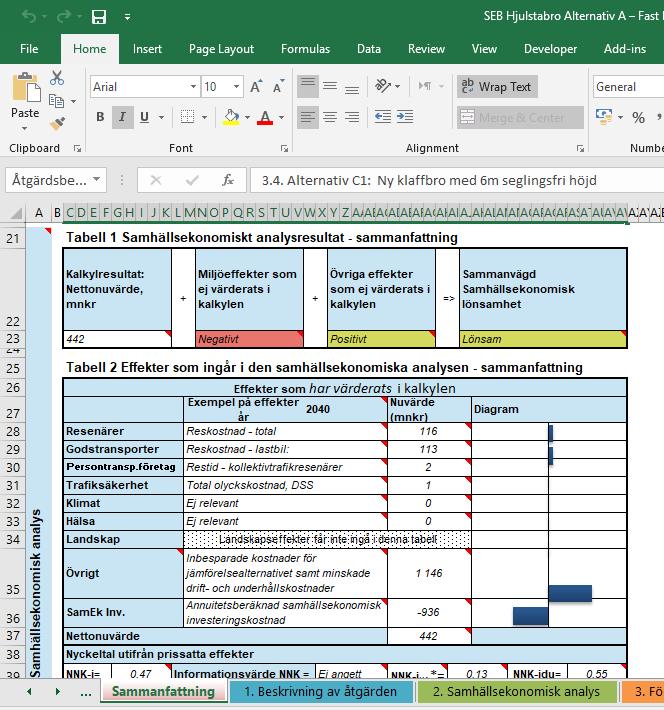Image resolution: width=664 pixels, height=710 pixels.
Task: Toggle Underline formatting
Action: 144,117
